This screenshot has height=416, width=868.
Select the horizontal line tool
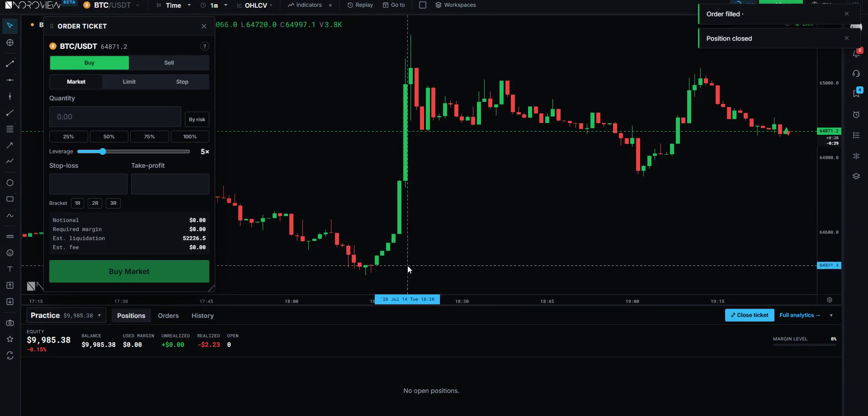[10, 80]
